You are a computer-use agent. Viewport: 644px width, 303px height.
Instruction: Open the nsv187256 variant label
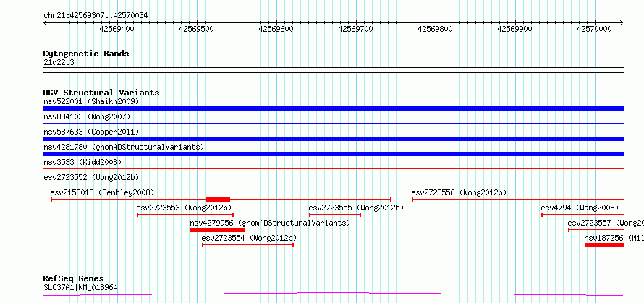(614, 238)
